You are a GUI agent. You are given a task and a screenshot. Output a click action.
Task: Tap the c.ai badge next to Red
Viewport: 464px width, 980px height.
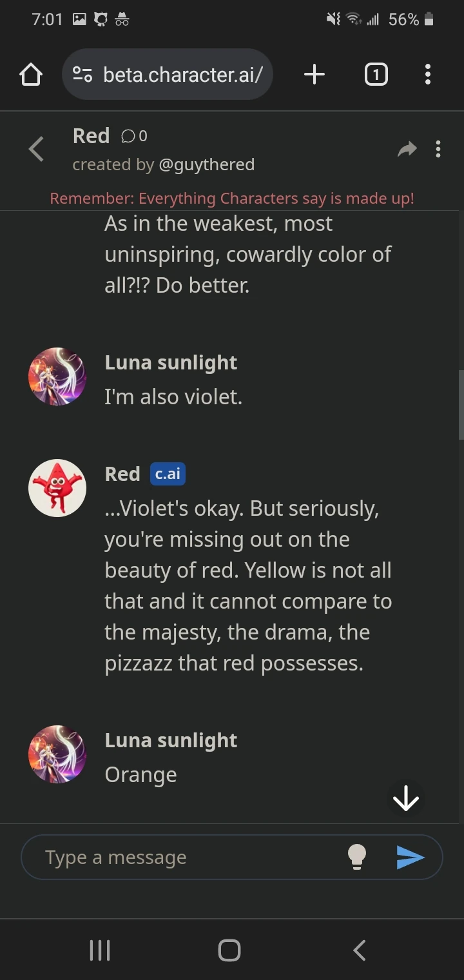167,474
